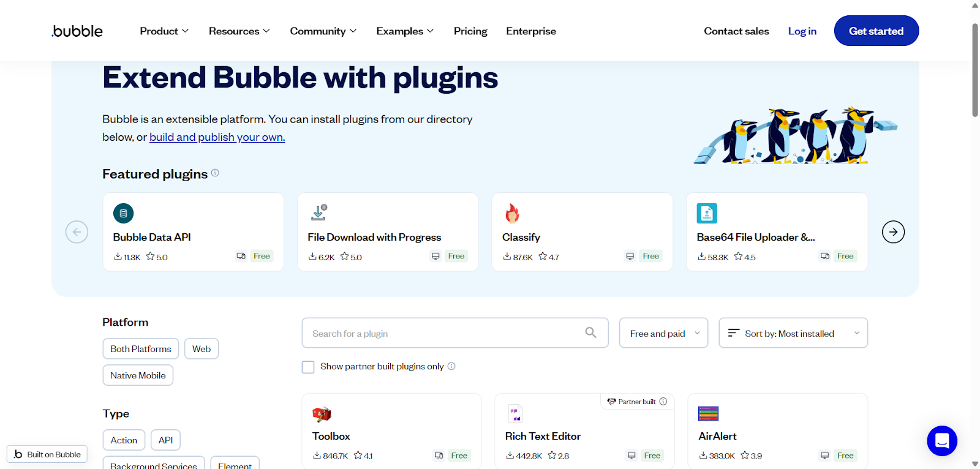Viewport: 980px width, 469px height.
Task: Expand the Resources menu
Action: [239, 31]
